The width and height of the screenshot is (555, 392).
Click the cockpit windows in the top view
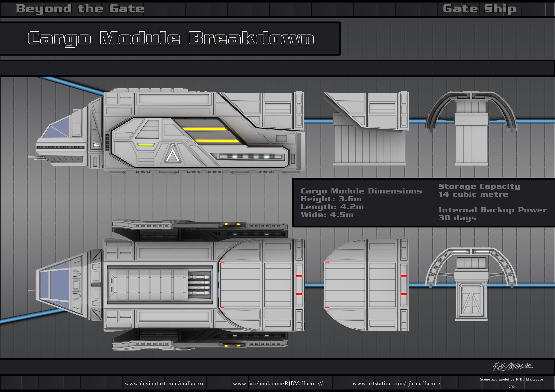coord(55,285)
